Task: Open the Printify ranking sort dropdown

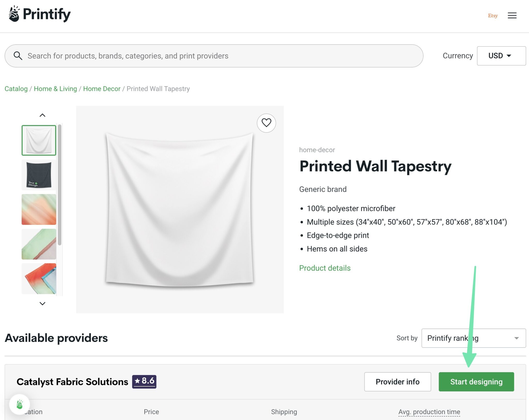Action: (473, 338)
